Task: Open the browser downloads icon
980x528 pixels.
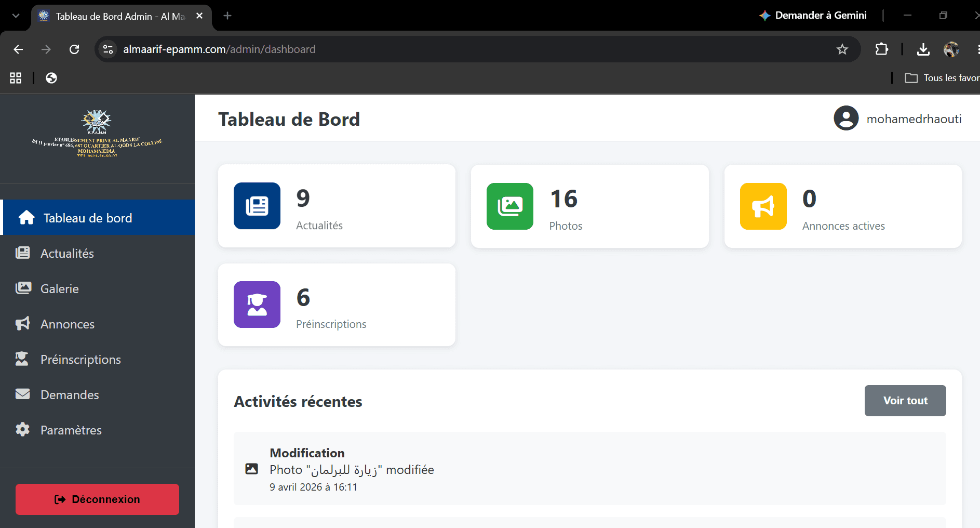Action: (923, 49)
